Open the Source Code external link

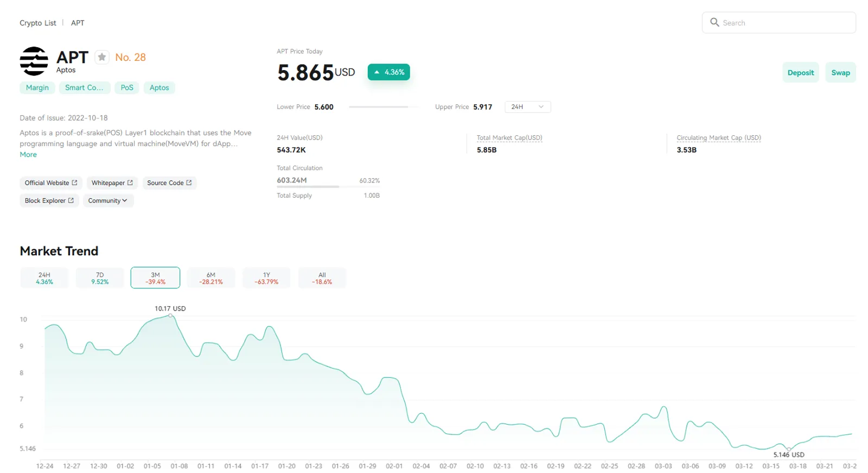pyautogui.click(x=169, y=183)
